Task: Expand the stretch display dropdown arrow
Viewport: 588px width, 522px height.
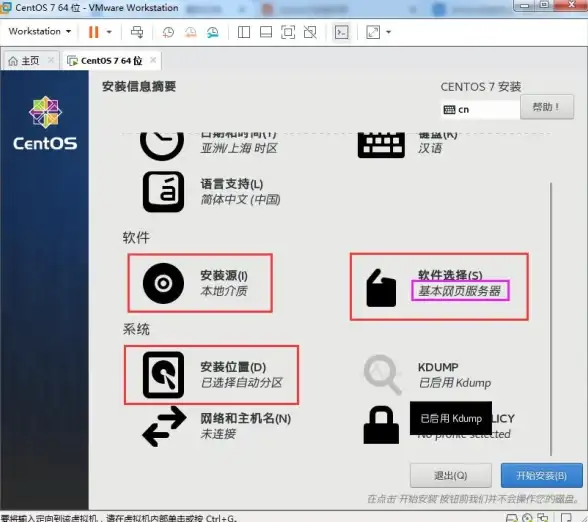Action: click(x=388, y=32)
